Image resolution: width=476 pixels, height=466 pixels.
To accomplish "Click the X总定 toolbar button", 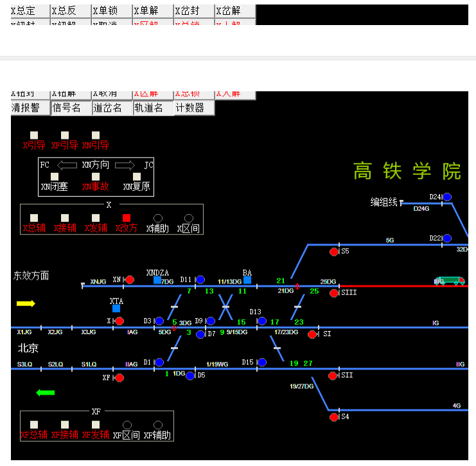I will coord(30,11).
